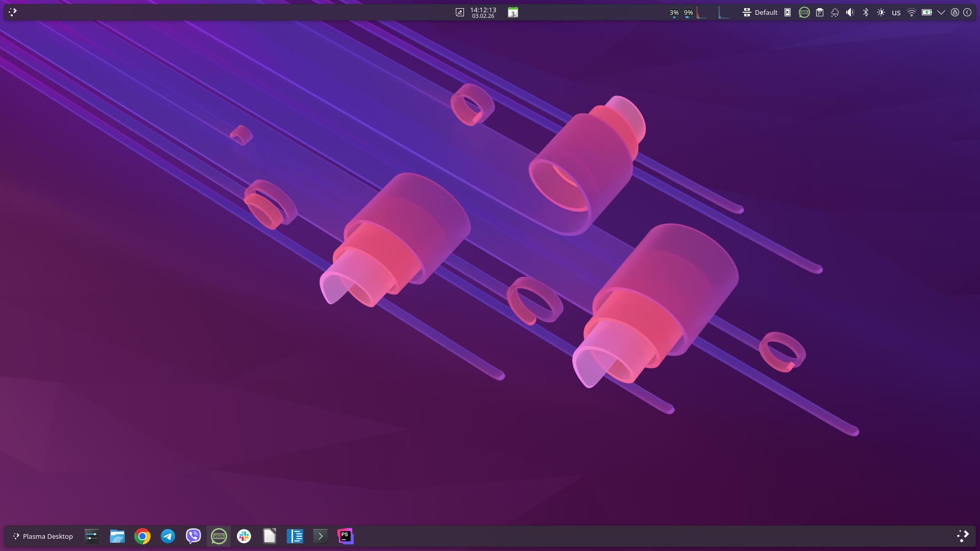Open the volume speaker tray icon
Screen dimensions: 980x551
click(850, 12)
